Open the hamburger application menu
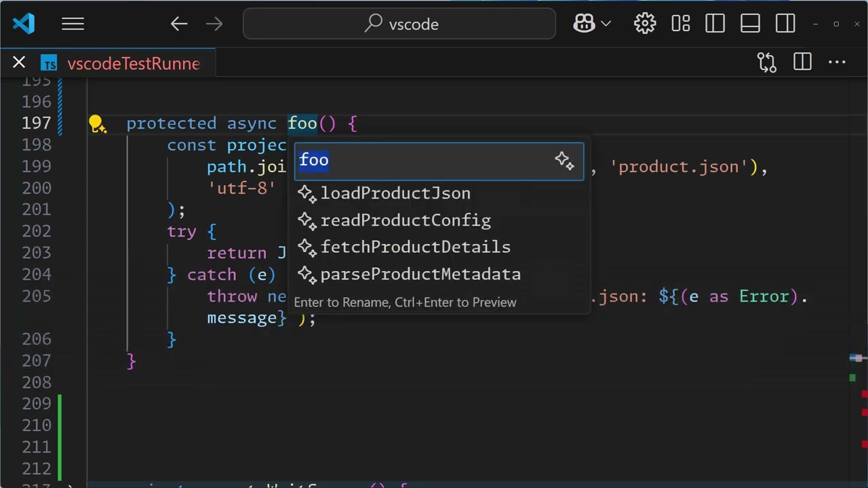This screenshot has height=488, width=868. coord(73,24)
